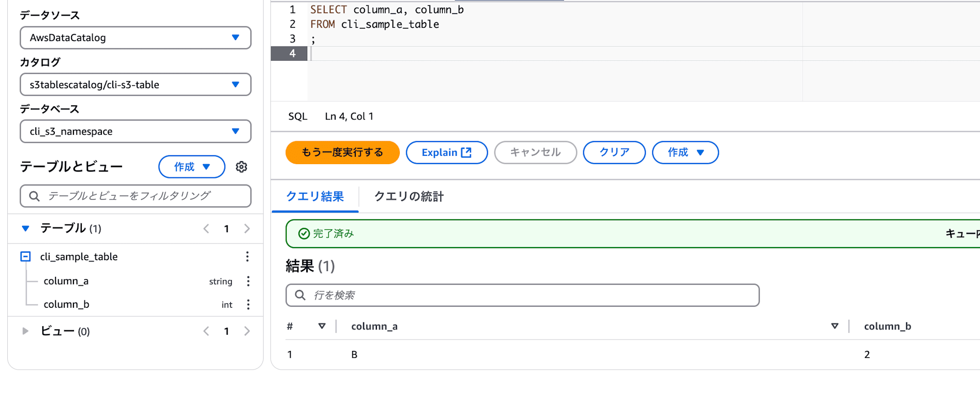Open the database cli_s3_namespace dropdown
This screenshot has width=980, height=418.
pos(136,131)
